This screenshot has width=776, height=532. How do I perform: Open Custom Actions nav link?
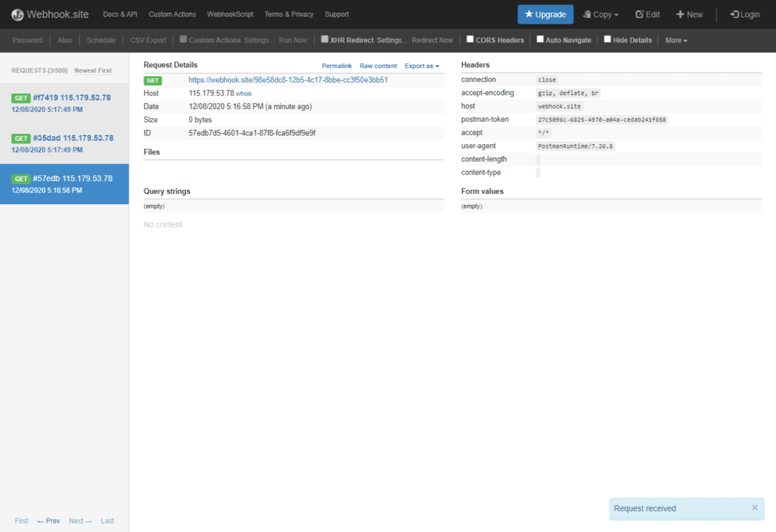[172, 14]
